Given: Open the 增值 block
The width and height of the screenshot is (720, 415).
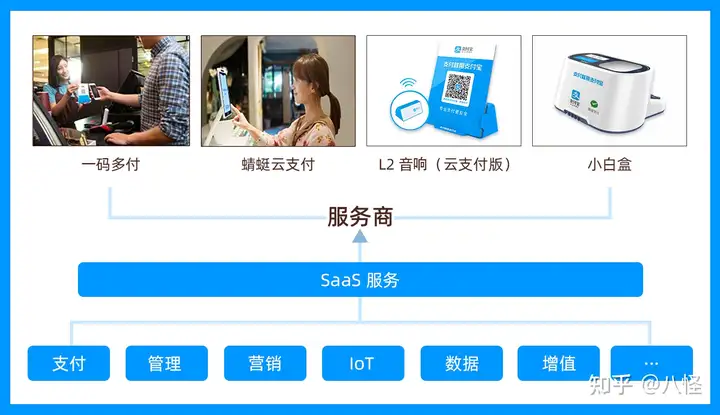Looking at the screenshot, I should coord(558,363).
